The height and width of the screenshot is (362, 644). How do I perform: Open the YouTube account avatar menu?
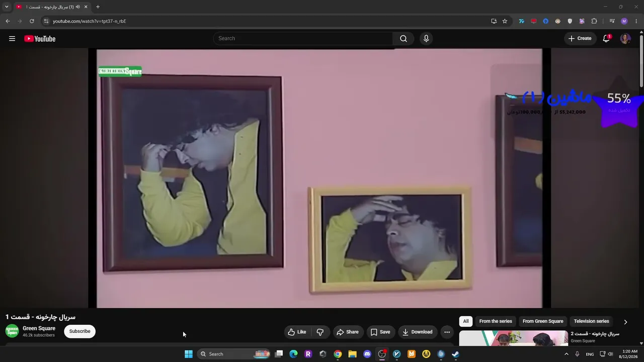click(x=625, y=38)
